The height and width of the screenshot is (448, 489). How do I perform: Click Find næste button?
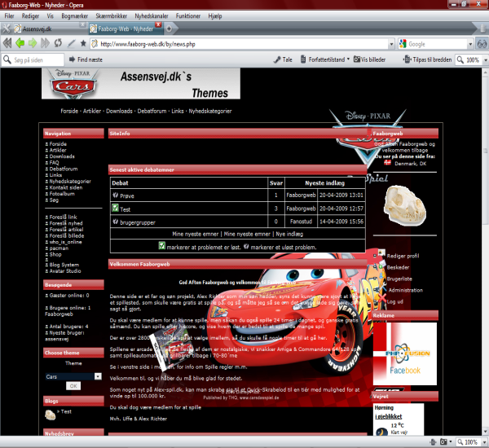86,59
